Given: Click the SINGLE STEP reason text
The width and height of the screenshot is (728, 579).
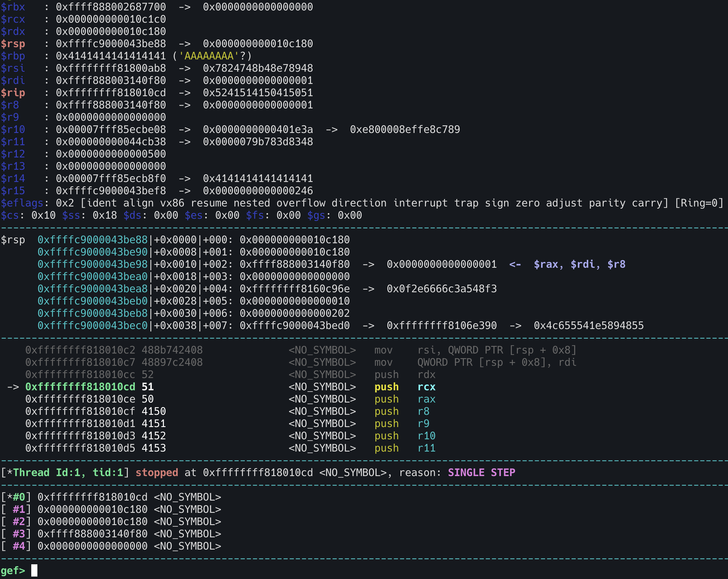Looking at the screenshot, I should tap(481, 473).
